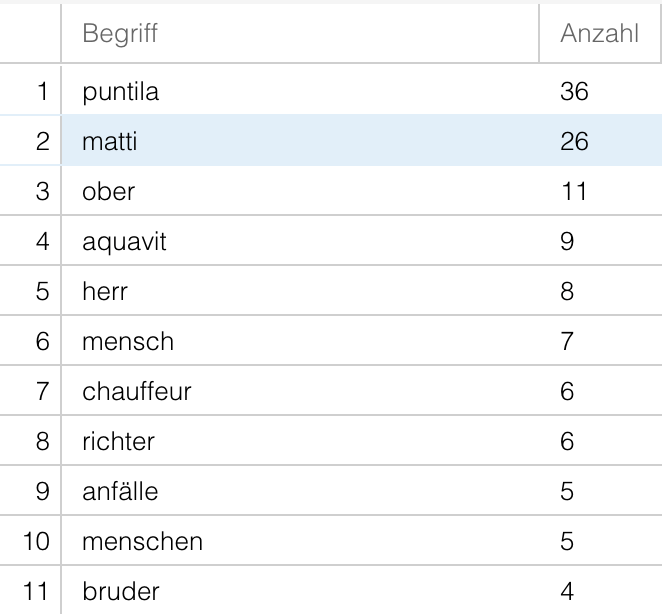Select the 'chauffeur' term
662x614 pixels.
coord(136,392)
